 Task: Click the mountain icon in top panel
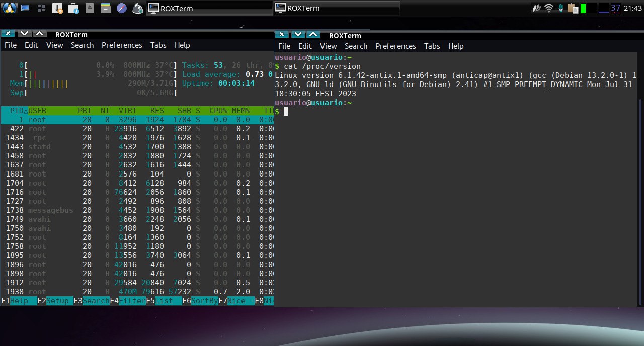tap(137, 8)
